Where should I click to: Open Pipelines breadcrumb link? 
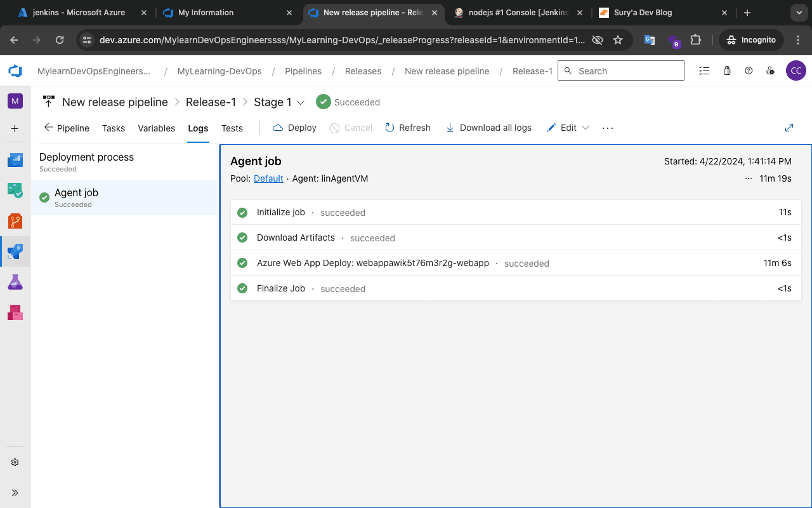click(303, 71)
